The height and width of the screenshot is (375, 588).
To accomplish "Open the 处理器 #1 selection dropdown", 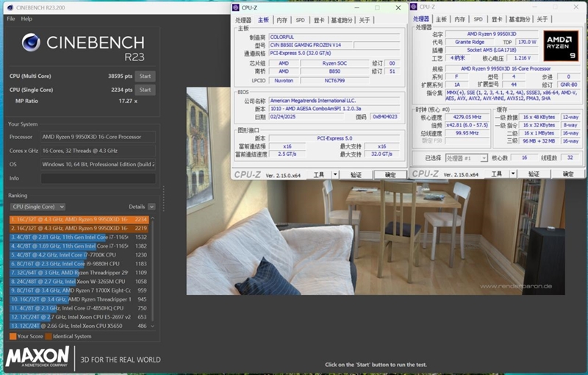I will [x=467, y=158].
